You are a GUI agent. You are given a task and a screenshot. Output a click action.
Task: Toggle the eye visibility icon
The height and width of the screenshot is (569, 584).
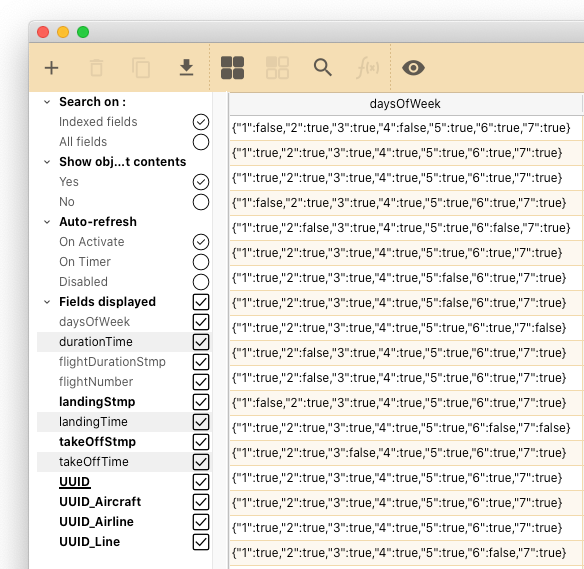pos(413,68)
